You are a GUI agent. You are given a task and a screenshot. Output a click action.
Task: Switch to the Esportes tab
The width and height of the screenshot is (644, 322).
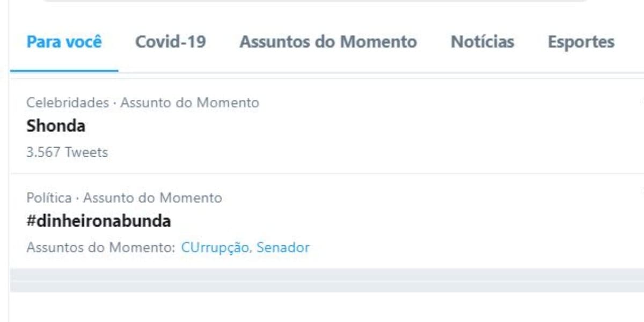click(x=581, y=42)
